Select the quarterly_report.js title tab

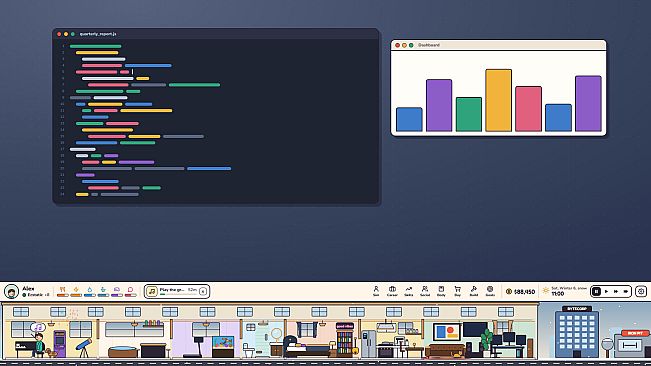click(x=98, y=34)
